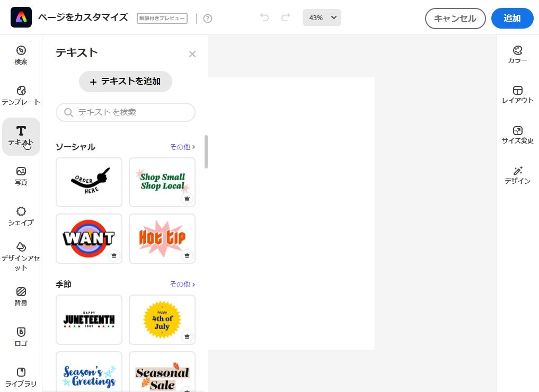Screen dimensions: 539x392
Task: Expand 季節 section via その他
Action: [x=182, y=284]
